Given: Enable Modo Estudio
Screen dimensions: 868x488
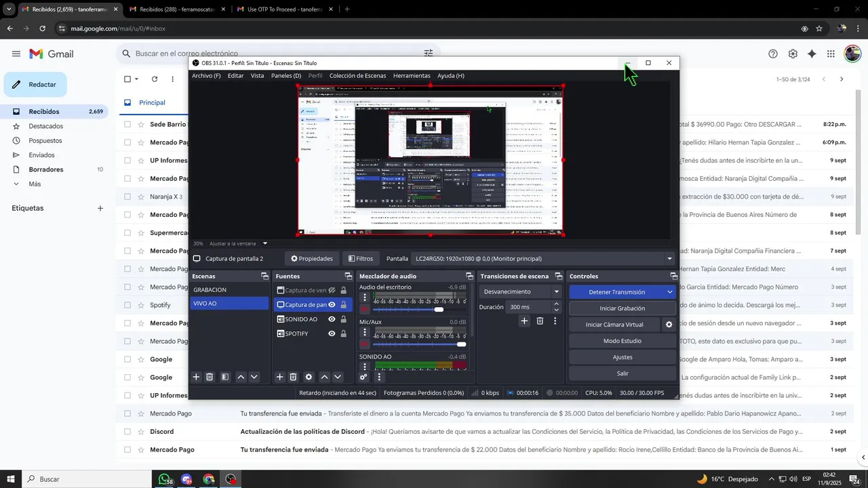Looking at the screenshot, I should pos(623,341).
